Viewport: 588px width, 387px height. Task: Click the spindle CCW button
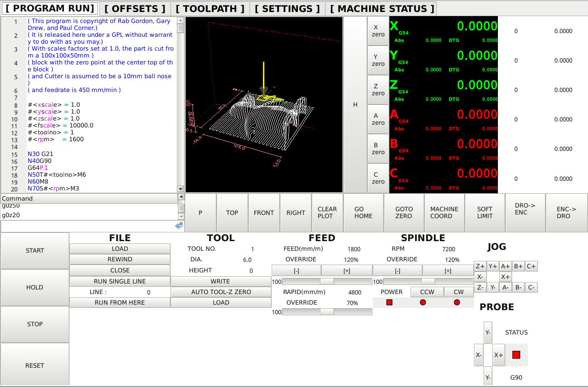pyautogui.click(x=428, y=292)
